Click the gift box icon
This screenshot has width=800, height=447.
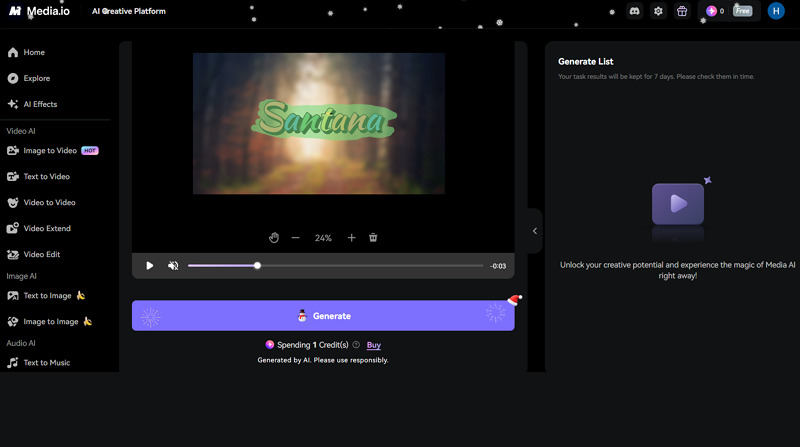click(x=682, y=11)
